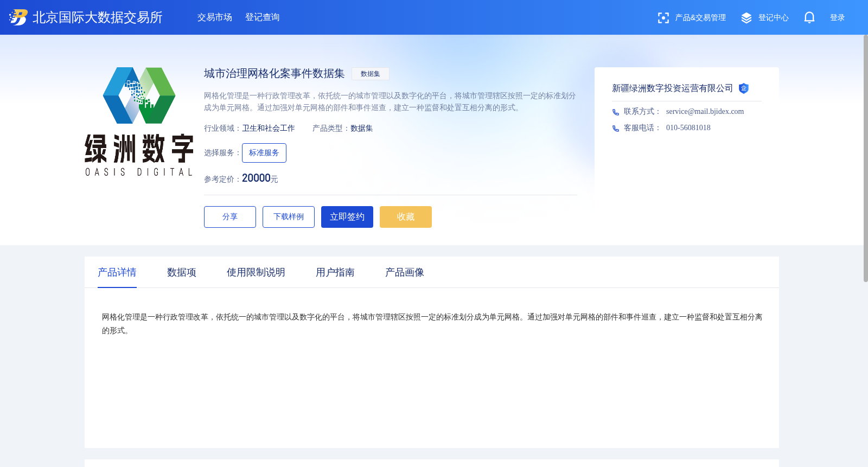Click the product title 城市治理网格化案事件数据集

[275, 73]
